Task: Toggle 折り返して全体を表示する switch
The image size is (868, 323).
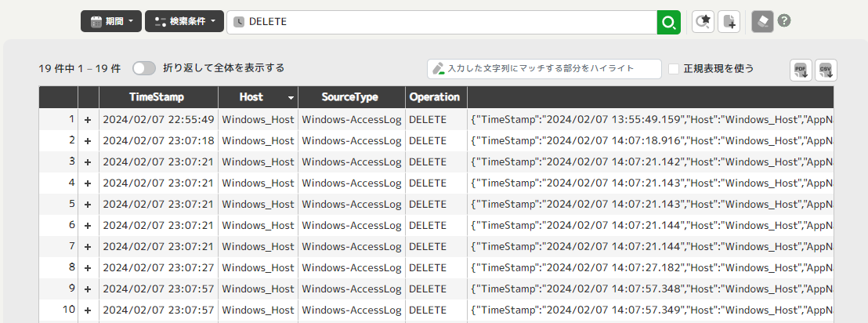Action: tap(144, 68)
